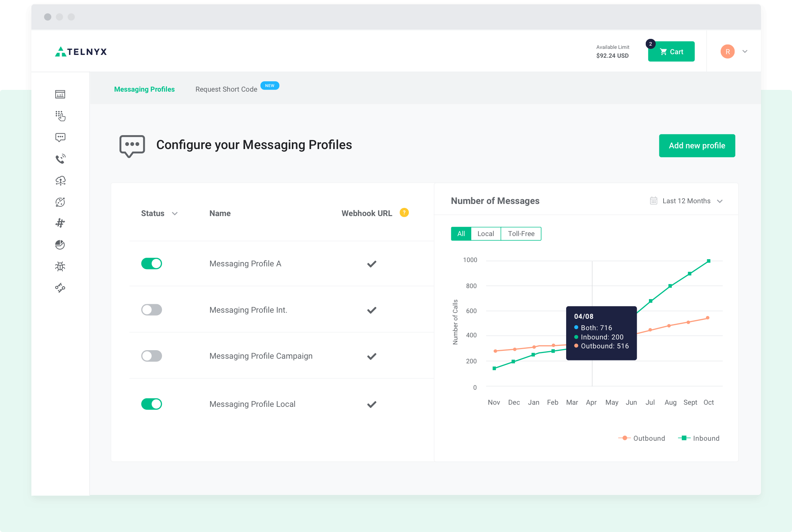Click the Messaging Profile Local name
792x532 pixels.
pyautogui.click(x=253, y=404)
